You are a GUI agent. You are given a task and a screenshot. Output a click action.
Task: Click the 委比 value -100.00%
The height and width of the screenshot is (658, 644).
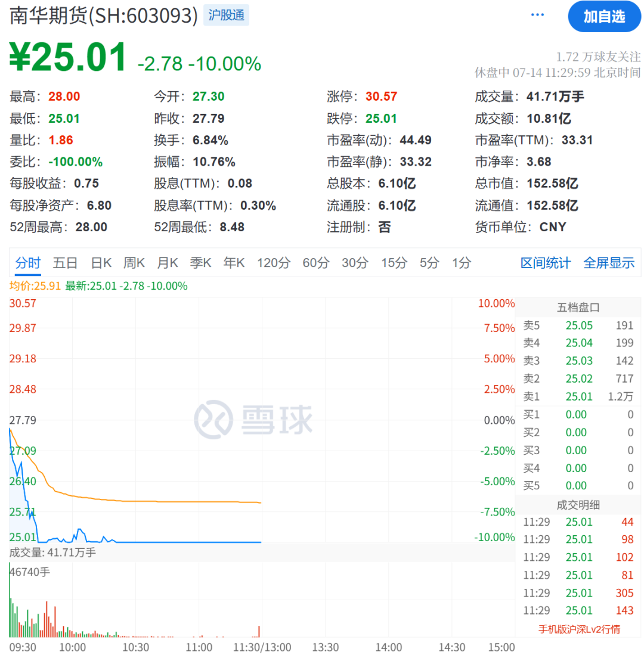pos(76,162)
